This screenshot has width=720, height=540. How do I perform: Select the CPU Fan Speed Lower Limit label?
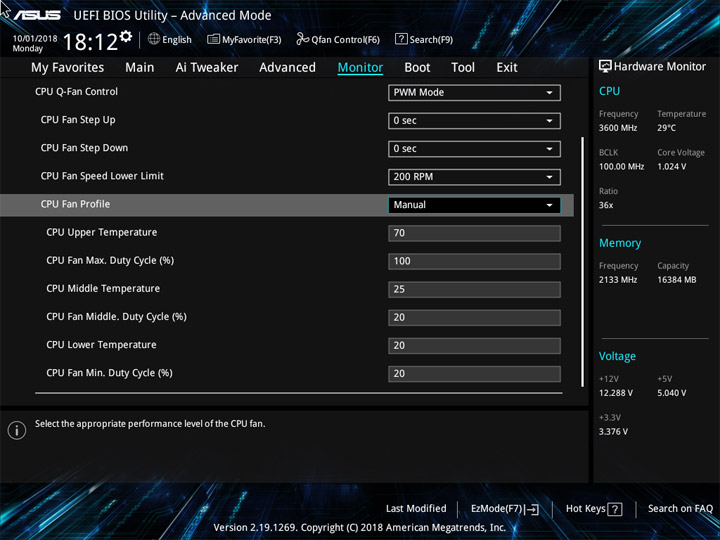(x=102, y=176)
